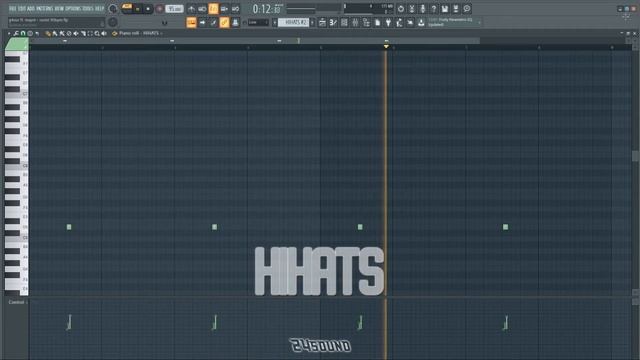Viewport: 640px width, 360px height.
Task: Open the FILE menu
Action: [13, 9]
